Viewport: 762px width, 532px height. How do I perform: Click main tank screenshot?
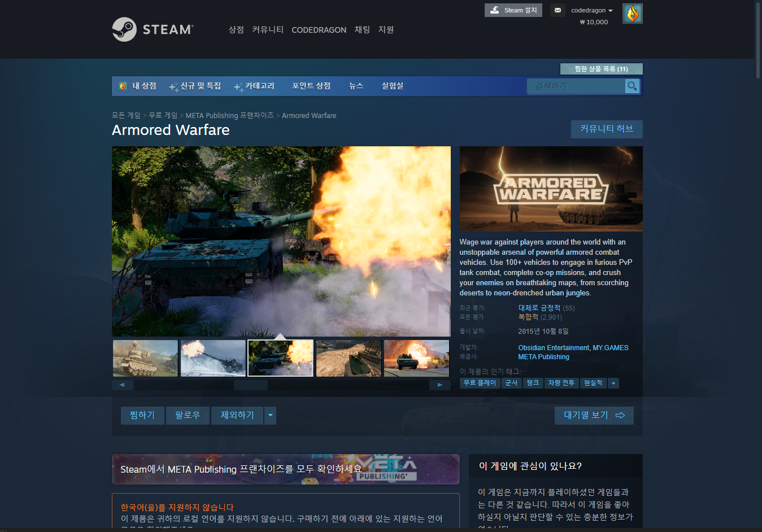(x=281, y=242)
